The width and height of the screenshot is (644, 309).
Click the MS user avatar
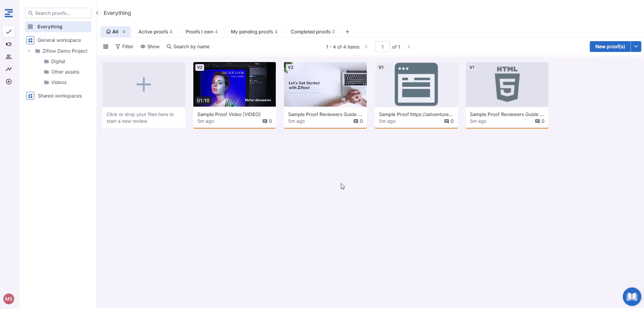(9, 299)
